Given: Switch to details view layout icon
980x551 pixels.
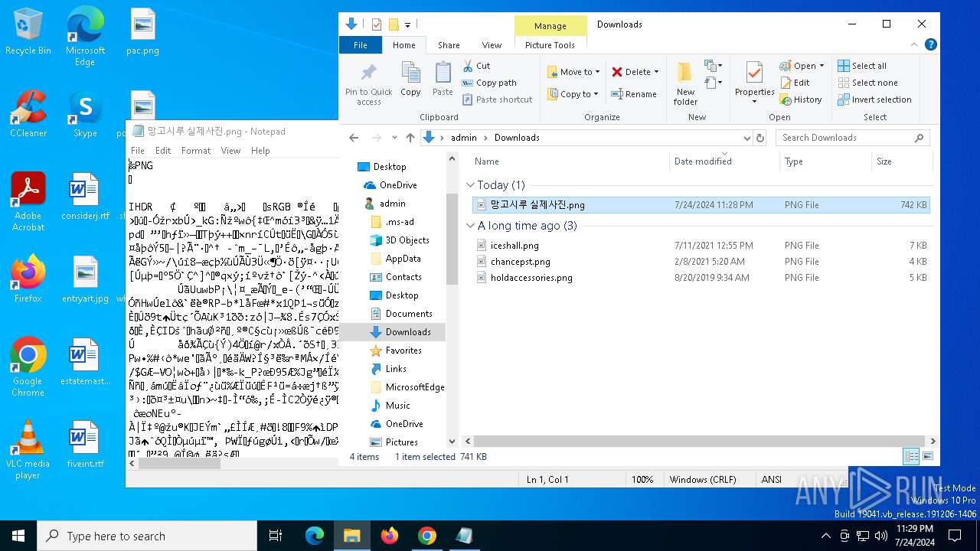Looking at the screenshot, I should click(911, 457).
